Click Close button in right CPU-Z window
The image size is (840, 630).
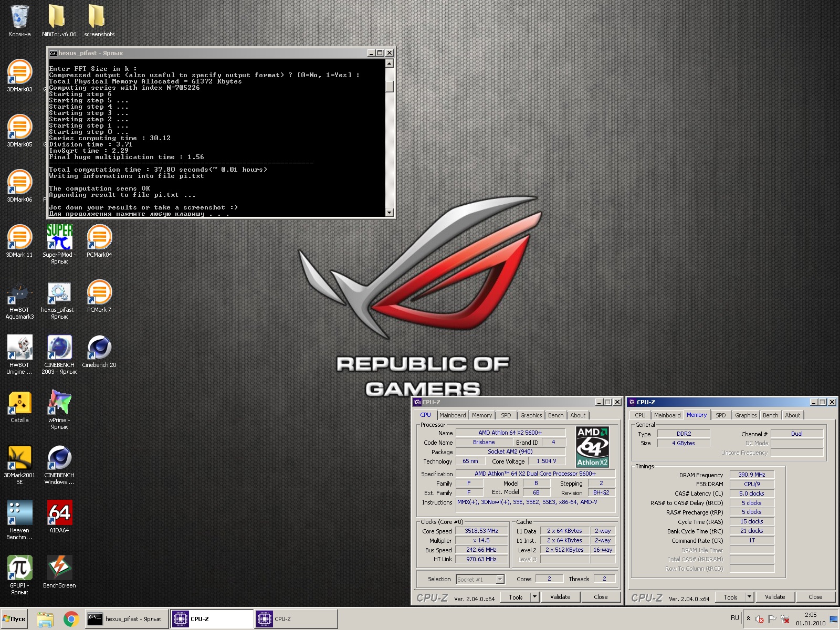coord(815,597)
